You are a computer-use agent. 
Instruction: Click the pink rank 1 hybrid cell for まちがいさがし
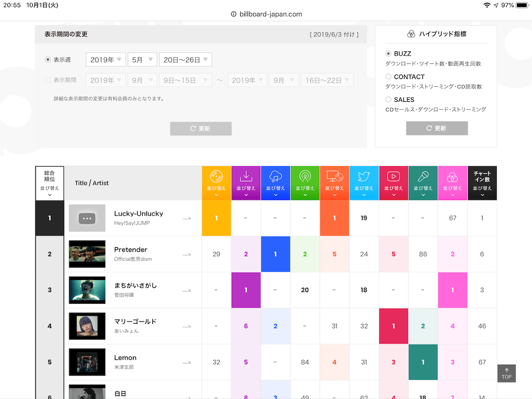pos(453,290)
